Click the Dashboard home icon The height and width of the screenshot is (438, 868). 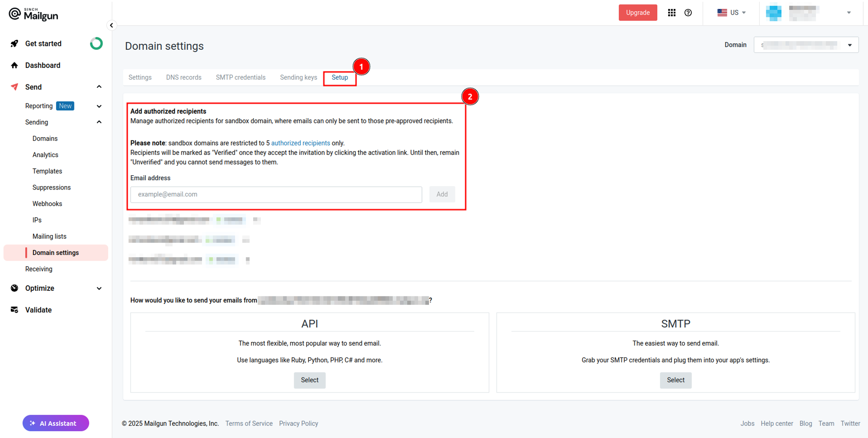point(14,65)
